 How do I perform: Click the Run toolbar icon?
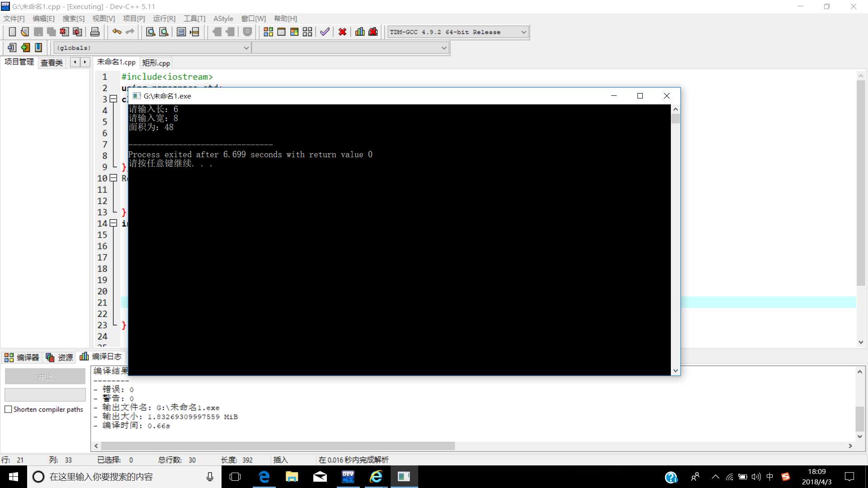(x=281, y=32)
